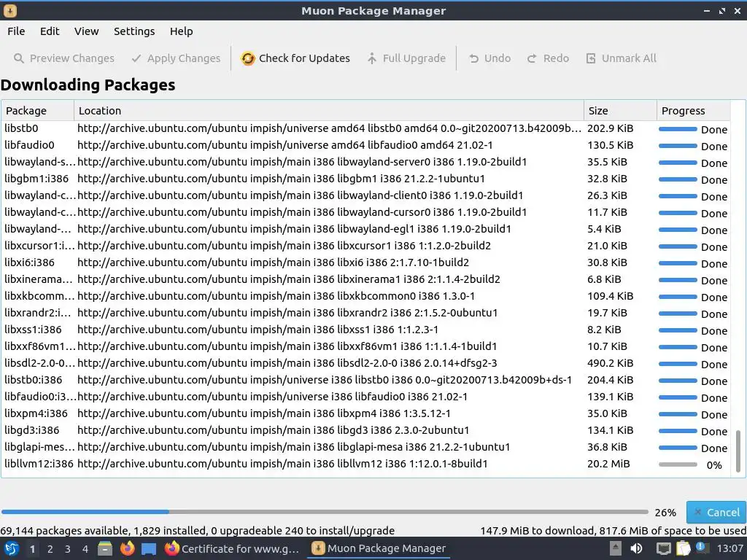Click the libxxf86vm1 location URL
Viewport: 747px width, 560px height.
[x=287, y=346]
